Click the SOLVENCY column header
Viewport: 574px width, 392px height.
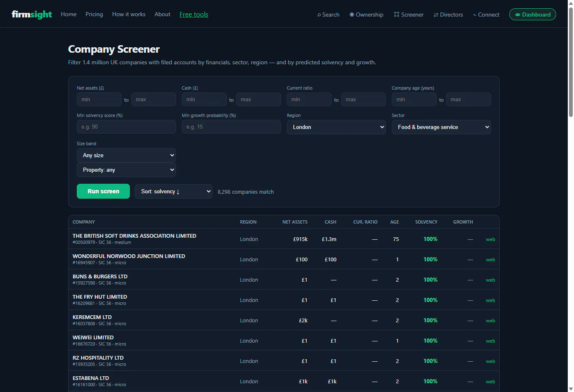click(x=426, y=222)
